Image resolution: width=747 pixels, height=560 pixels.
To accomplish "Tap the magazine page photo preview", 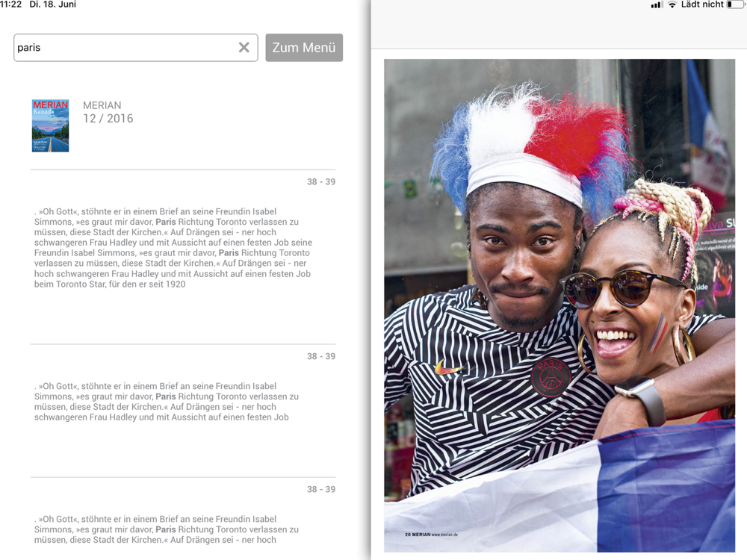I will (560, 305).
